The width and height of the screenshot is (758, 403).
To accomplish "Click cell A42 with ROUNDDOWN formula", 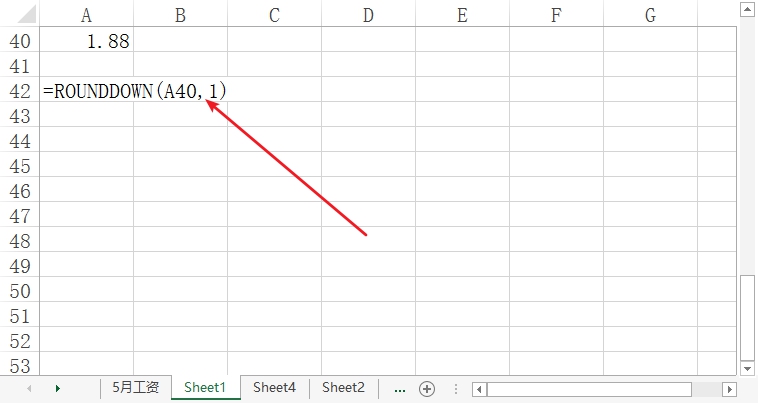I will click(x=87, y=91).
